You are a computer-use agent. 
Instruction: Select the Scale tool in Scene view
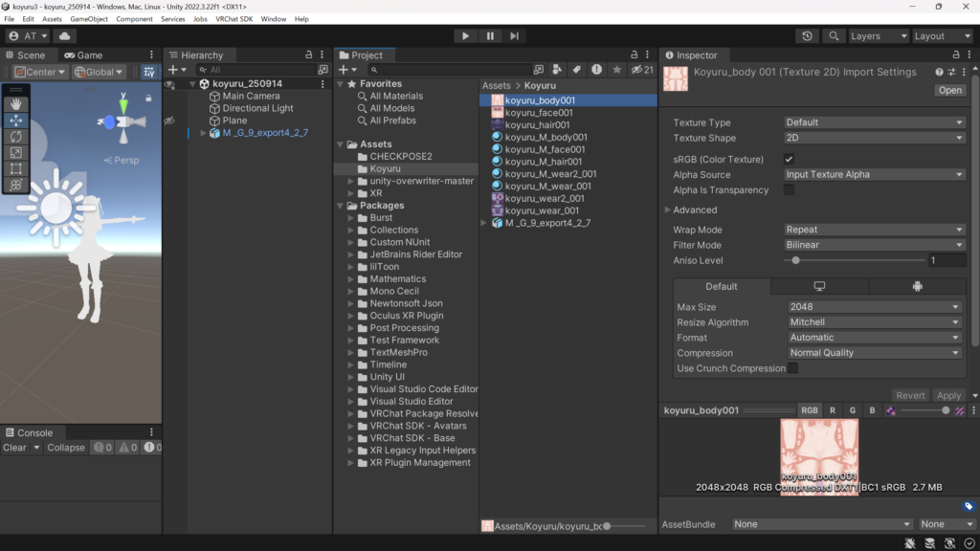(x=16, y=153)
